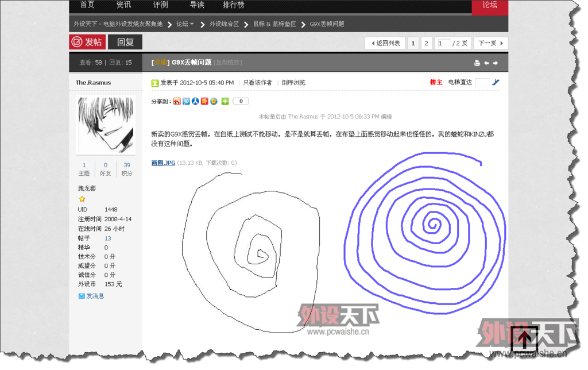This screenshot has height=370, width=588.
Task: Click the 好友 count 0
Action: [x=106, y=165]
